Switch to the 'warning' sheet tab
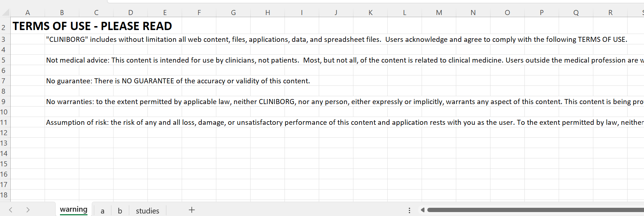Image resolution: width=644 pixels, height=216 pixels. (x=74, y=210)
